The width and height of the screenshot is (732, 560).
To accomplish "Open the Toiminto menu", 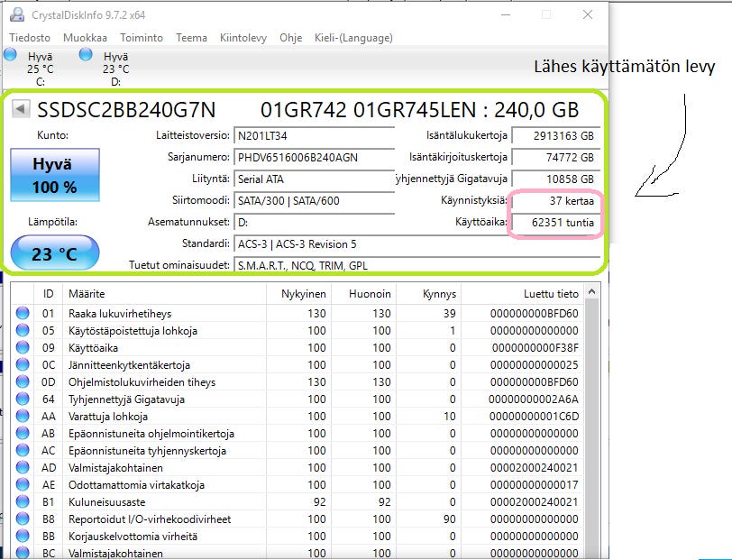I will [x=141, y=38].
